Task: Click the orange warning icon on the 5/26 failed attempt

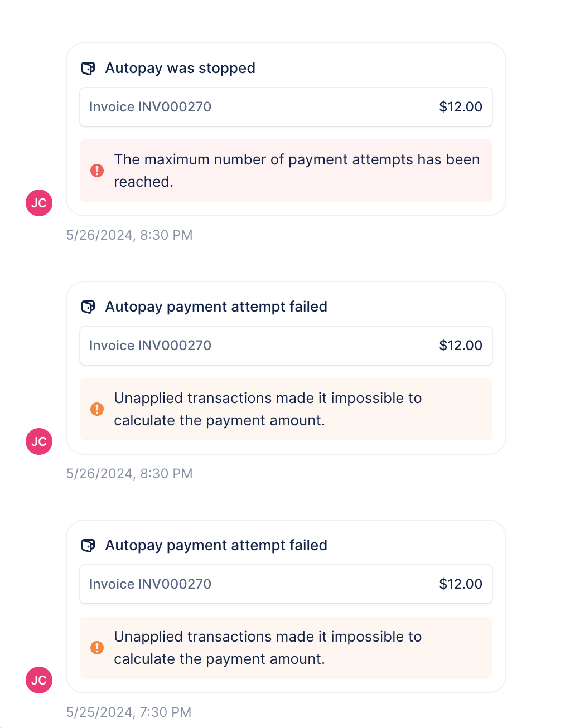Action: (97, 409)
